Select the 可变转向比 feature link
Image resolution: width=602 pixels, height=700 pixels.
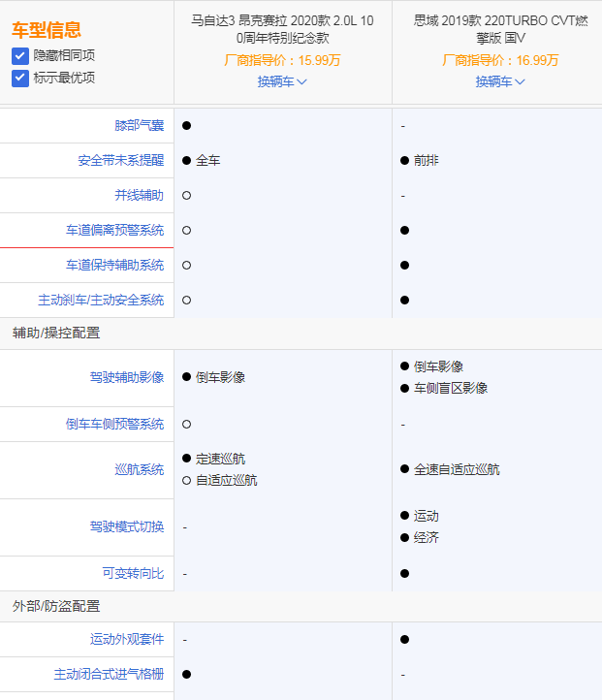[133, 574]
